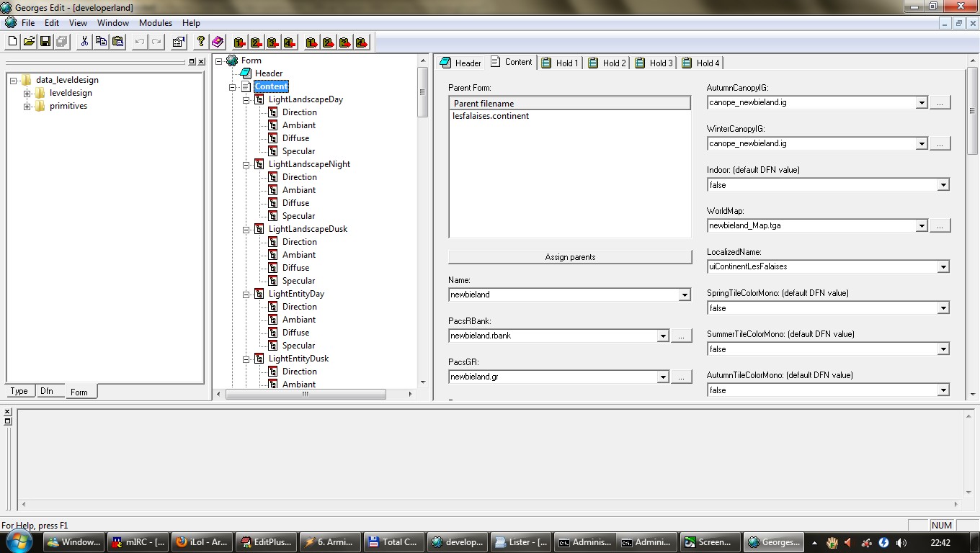Open the help book icon in toolbar

[218, 42]
